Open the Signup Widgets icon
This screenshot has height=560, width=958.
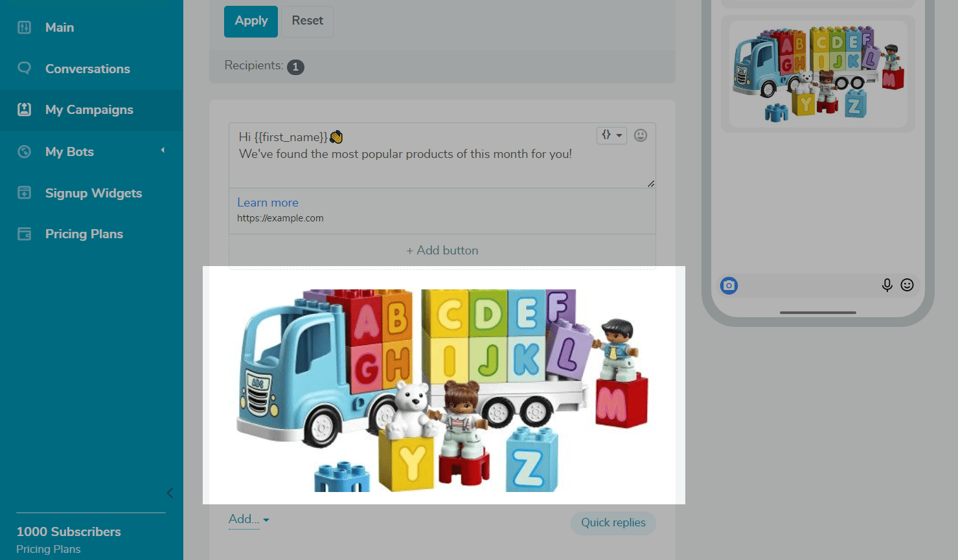click(24, 193)
